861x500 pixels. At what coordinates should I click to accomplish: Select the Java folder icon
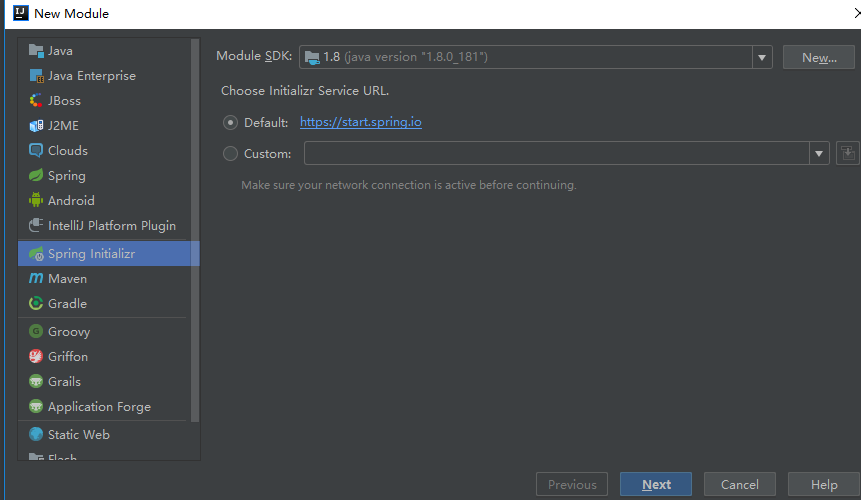coord(36,50)
